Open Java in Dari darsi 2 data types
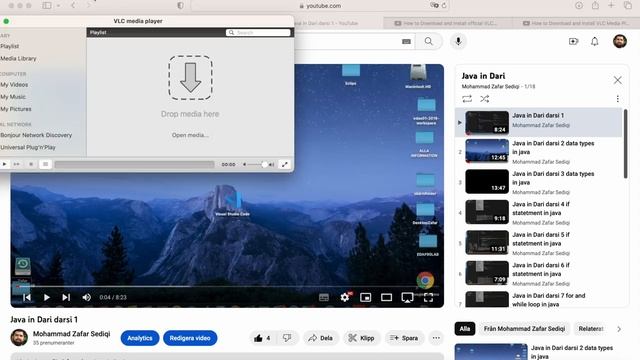640x360 pixels. [538, 151]
